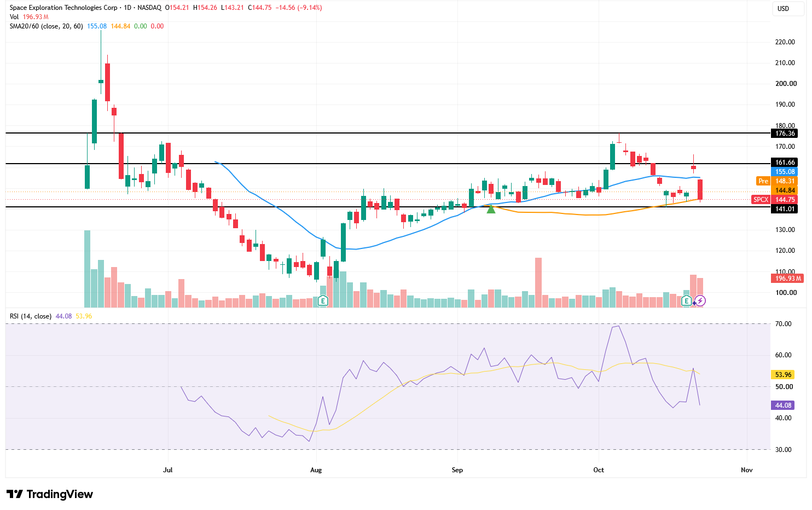Click the orange Pre 148.31 label

(777, 181)
